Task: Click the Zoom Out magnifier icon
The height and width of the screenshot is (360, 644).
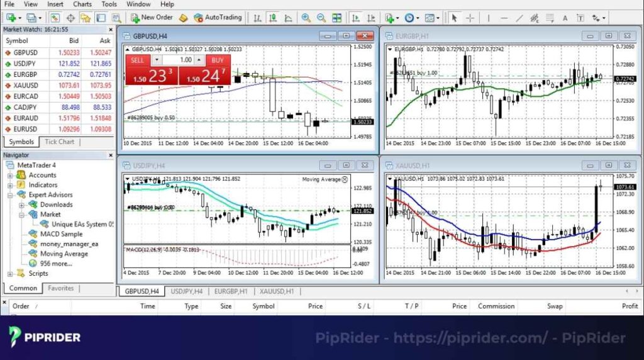Action: [321, 18]
